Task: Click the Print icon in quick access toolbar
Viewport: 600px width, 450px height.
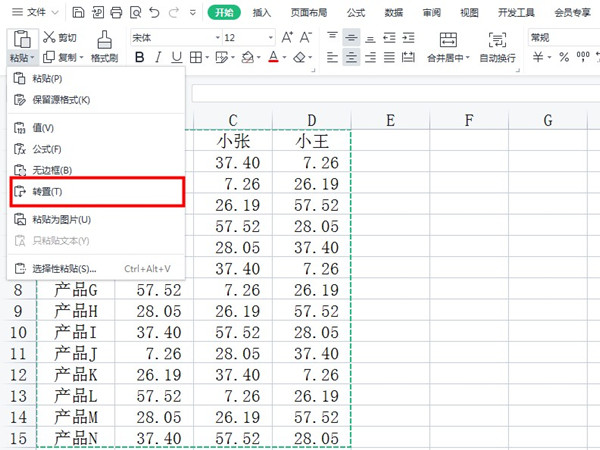Action: tap(116, 13)
